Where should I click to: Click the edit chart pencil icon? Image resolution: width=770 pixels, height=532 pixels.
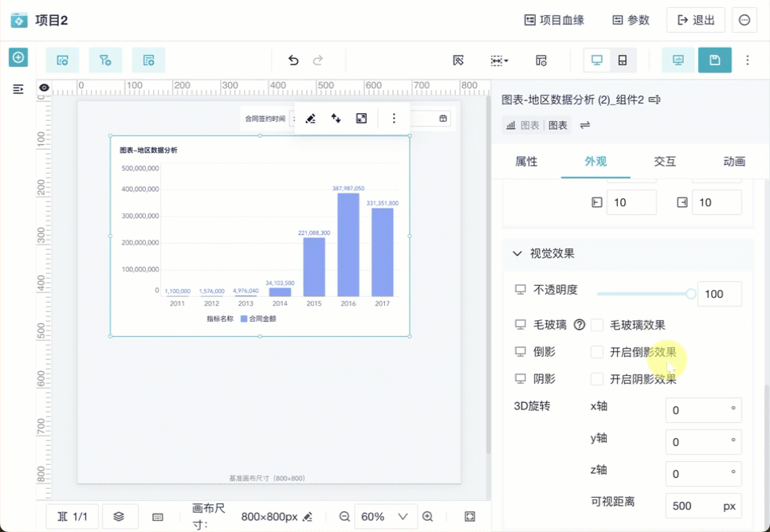pyautogui.click(x=310, y=119)
